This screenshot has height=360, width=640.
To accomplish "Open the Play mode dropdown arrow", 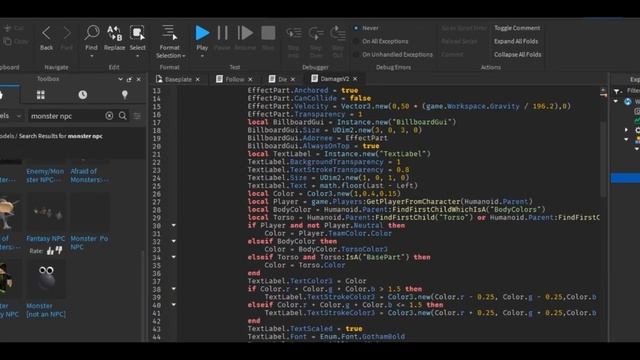I will [202, 56].
